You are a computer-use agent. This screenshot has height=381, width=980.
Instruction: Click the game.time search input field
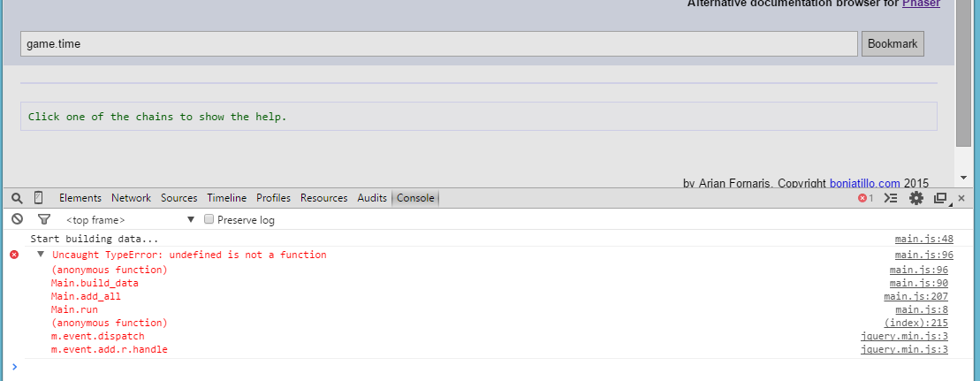coord(439,44)
